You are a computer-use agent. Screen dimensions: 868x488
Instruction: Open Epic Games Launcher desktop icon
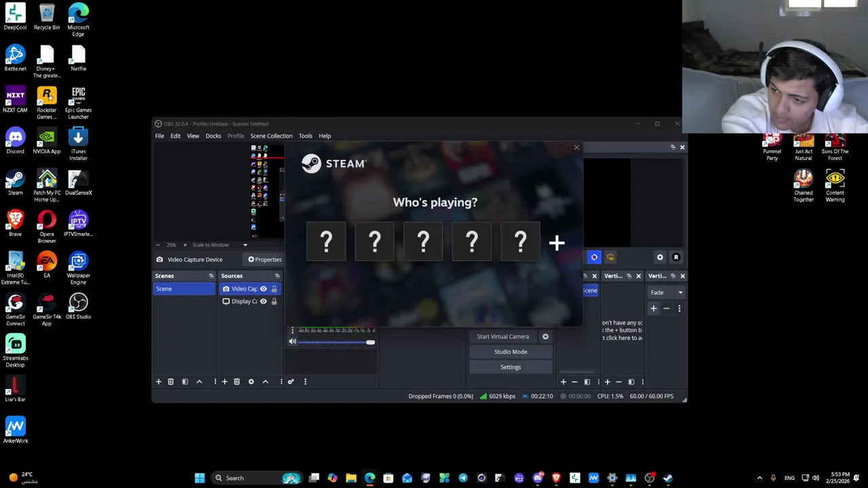click(78, 102)
